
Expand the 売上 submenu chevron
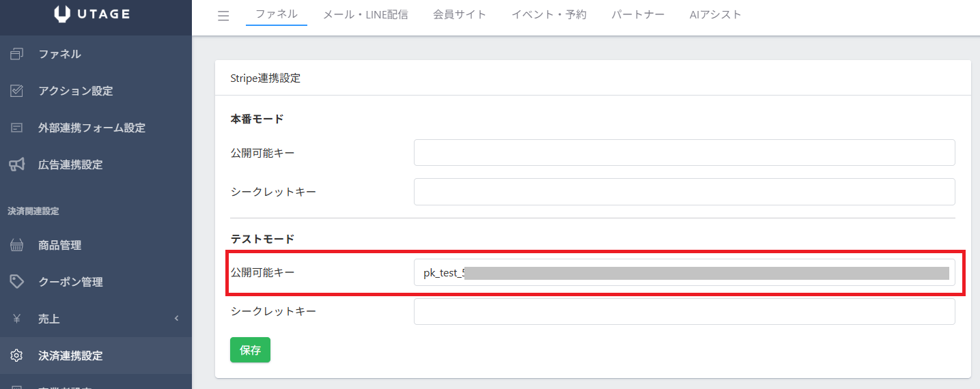click(x=176, y=319)
